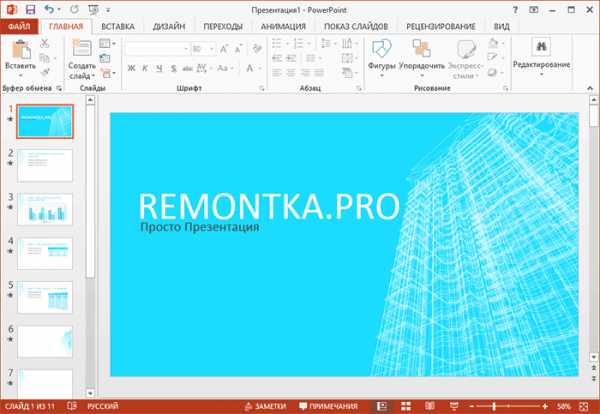Click the Copy icon in clipboard group
Image resolution: width=600 pixels, height=414 pixels.
coord(45,58)
